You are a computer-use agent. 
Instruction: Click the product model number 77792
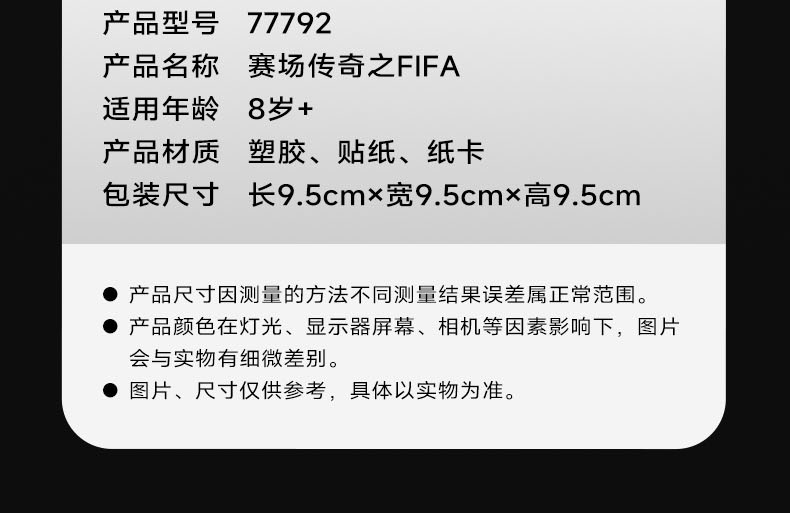pyautogui.click(x=289, y=23)
